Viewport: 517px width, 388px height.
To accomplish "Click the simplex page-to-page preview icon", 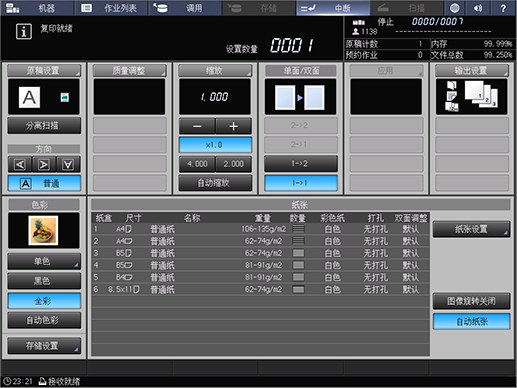I will click(300, 97).
